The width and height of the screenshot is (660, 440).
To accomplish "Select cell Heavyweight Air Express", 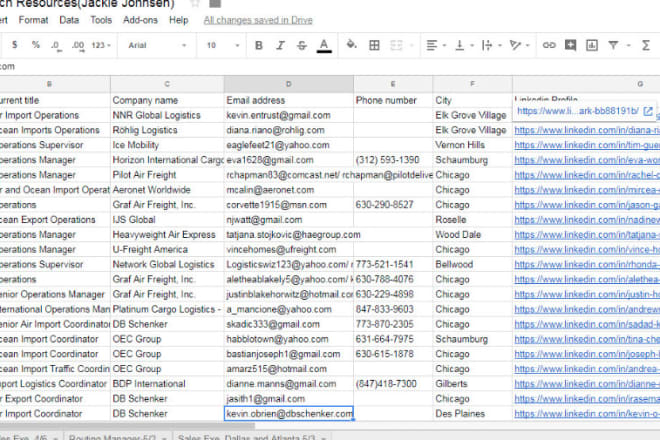I will click(167, 235).
